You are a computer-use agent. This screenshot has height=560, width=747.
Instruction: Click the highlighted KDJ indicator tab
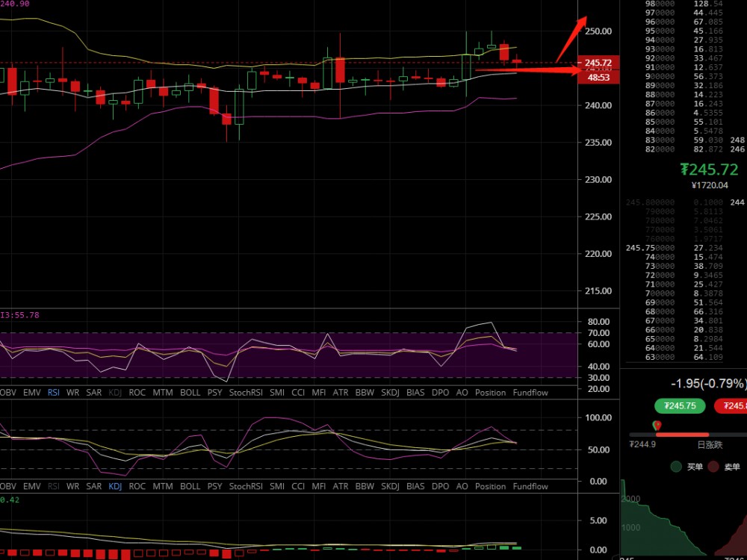click(115, 486)
